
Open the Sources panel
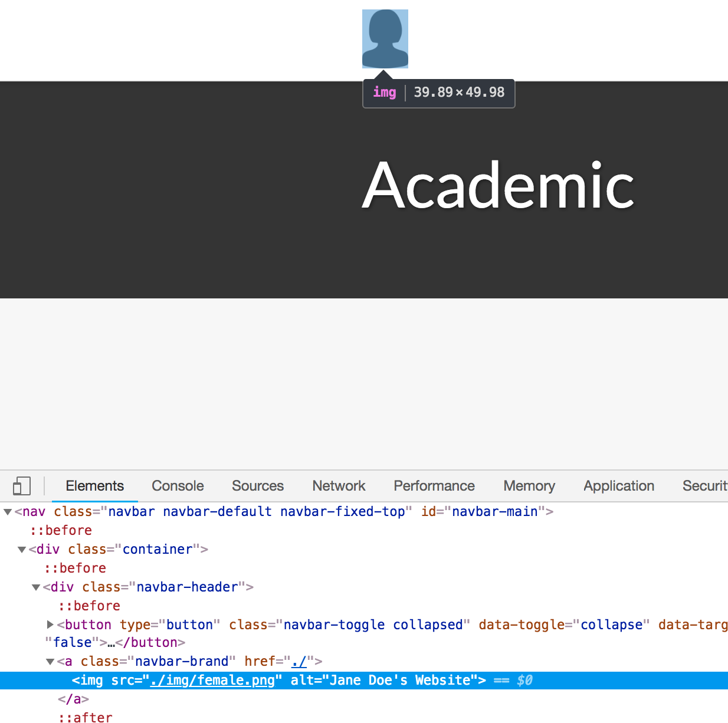(x=257, y=485)
